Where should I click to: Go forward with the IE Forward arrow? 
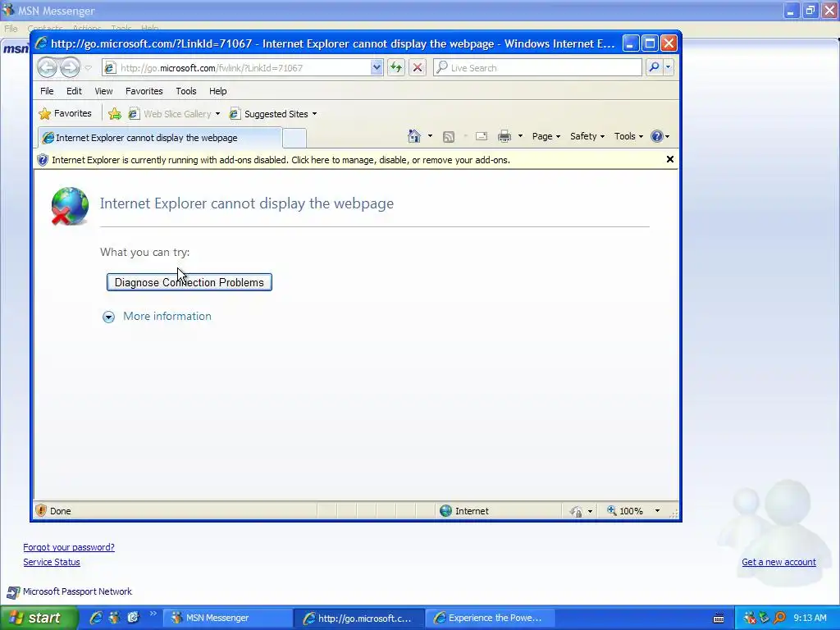pyautogui.click(x=71, y=67)
